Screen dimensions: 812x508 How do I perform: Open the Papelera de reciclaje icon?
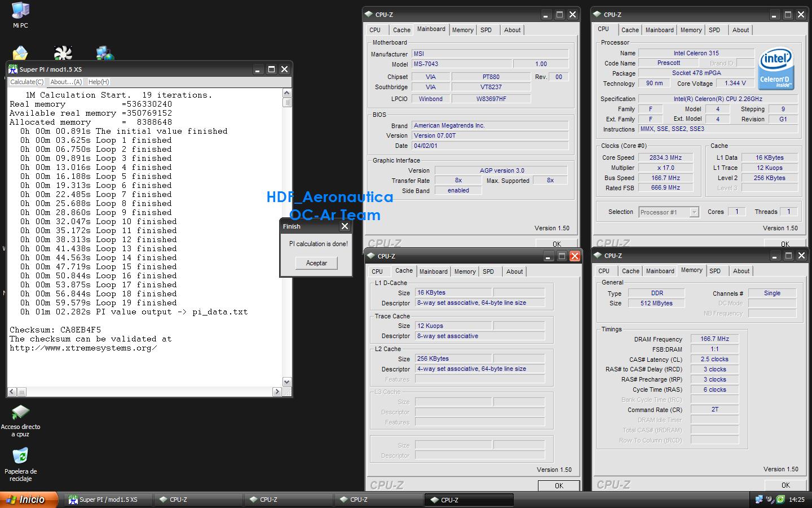tap(20, 456)
